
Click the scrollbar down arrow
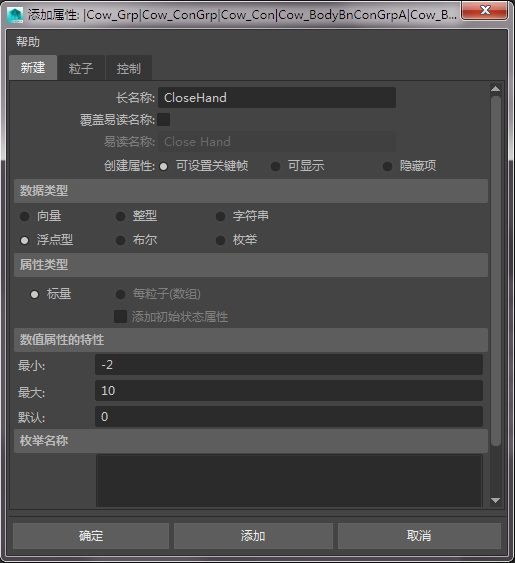tap(496, 500)
